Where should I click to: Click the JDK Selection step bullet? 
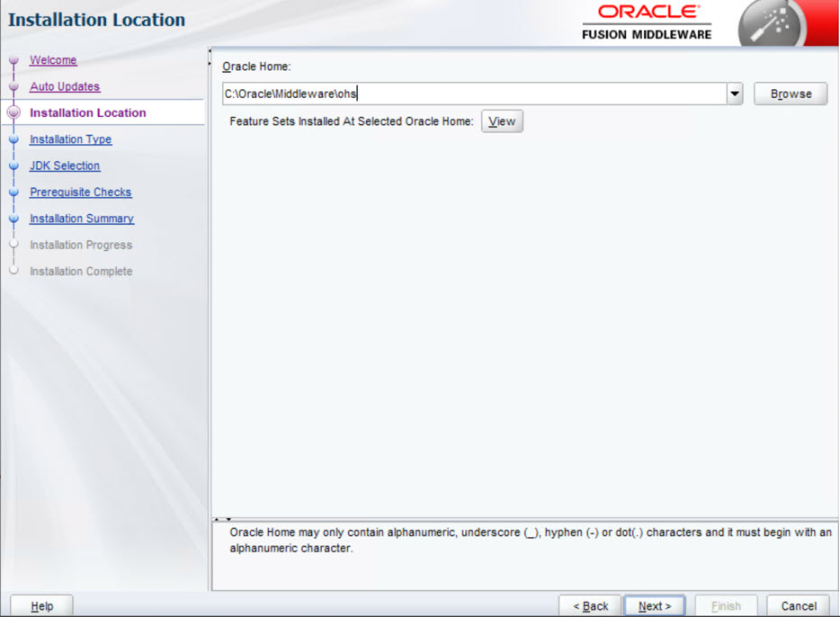point(13,165)
